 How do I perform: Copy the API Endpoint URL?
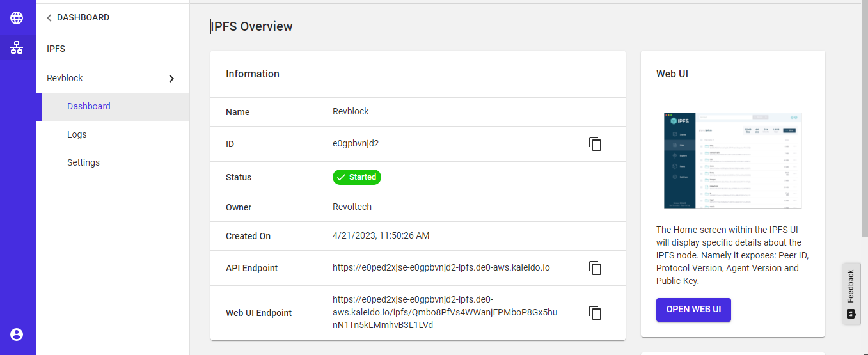[596, 268]
